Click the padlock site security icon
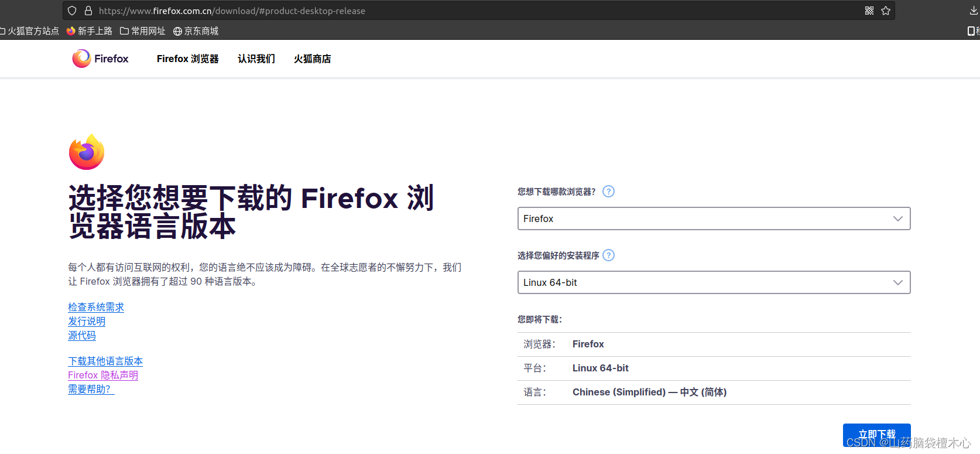The height and width of the screenshot is (454, 980). tap(88, 11)
